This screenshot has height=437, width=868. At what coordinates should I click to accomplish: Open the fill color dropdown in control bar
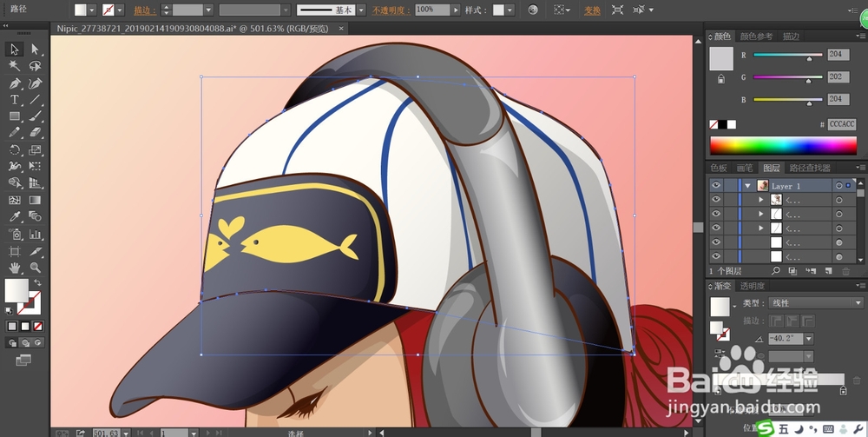[92, 10]
